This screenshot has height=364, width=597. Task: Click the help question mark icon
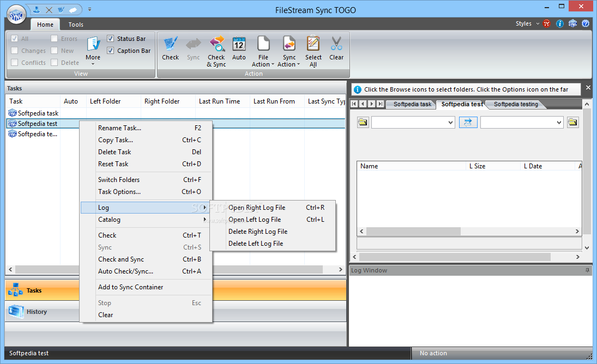(586, 23)
